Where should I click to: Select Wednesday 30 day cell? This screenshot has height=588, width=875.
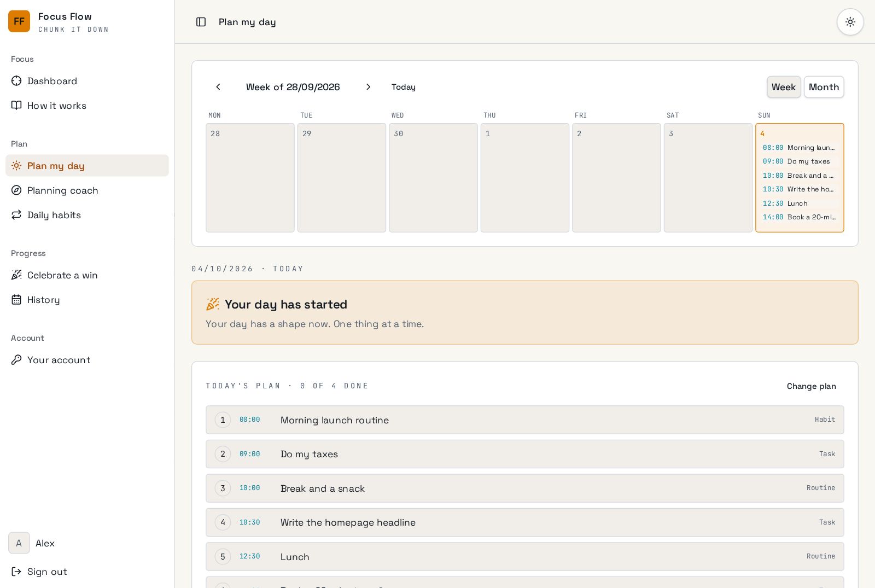point(433,178)
